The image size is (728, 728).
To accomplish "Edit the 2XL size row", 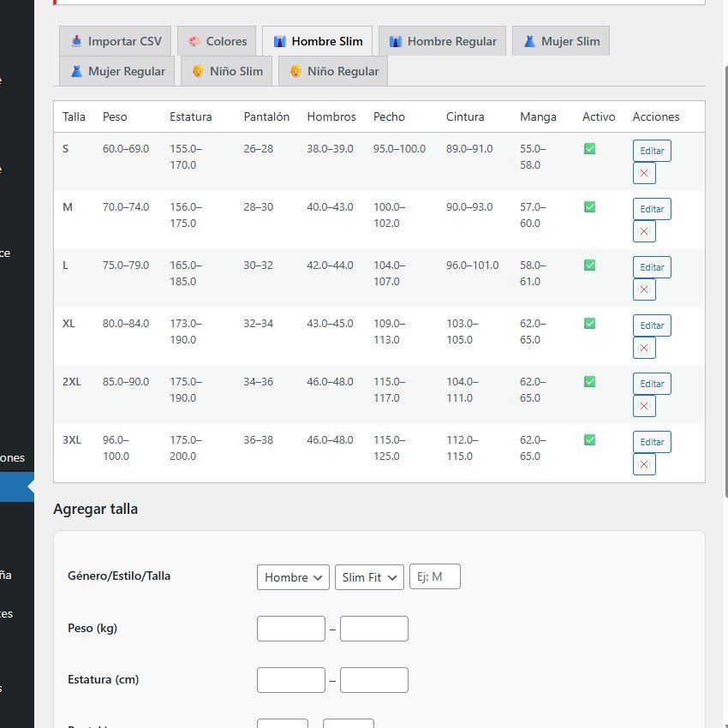I will [x=652, y=384].
